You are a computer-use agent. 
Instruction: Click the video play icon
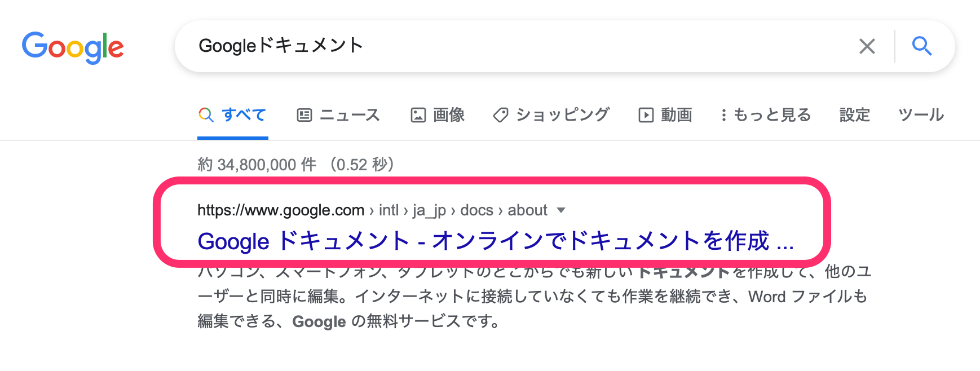point(646,115)
